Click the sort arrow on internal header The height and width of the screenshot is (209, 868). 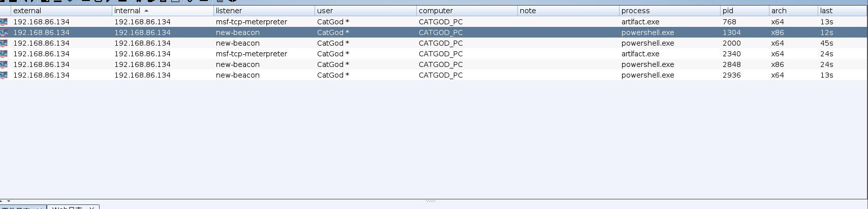tap(146, 11)
